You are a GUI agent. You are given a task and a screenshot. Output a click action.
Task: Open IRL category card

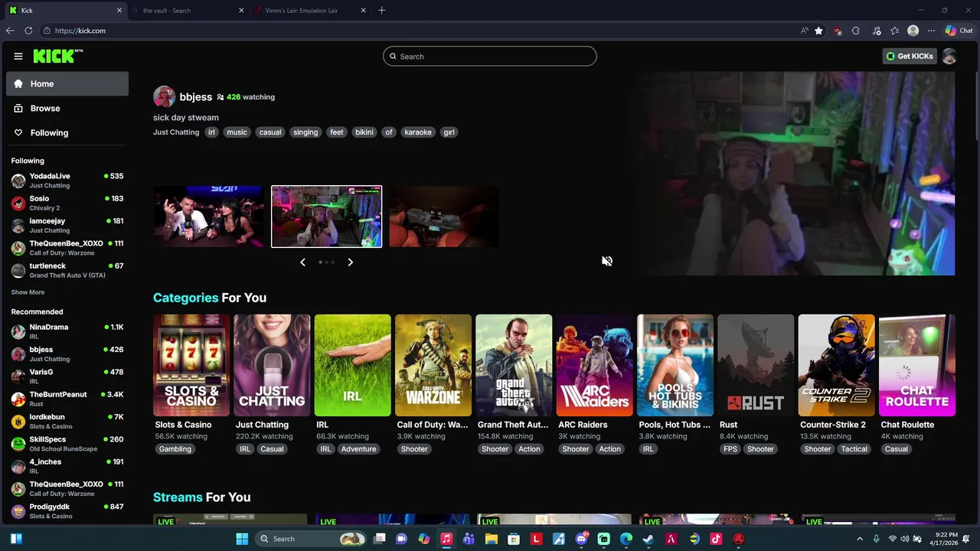352,365
